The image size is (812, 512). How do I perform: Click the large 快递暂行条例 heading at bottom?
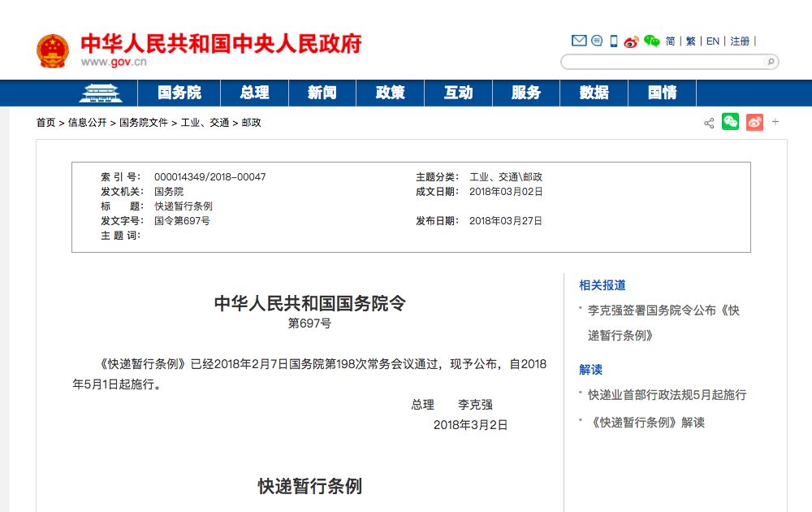309,486
